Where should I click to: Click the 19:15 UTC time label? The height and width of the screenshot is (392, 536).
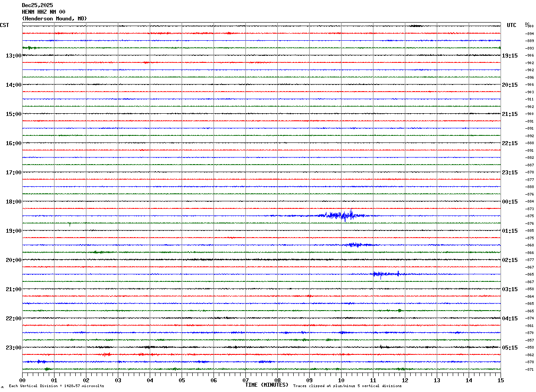point(509,55)
